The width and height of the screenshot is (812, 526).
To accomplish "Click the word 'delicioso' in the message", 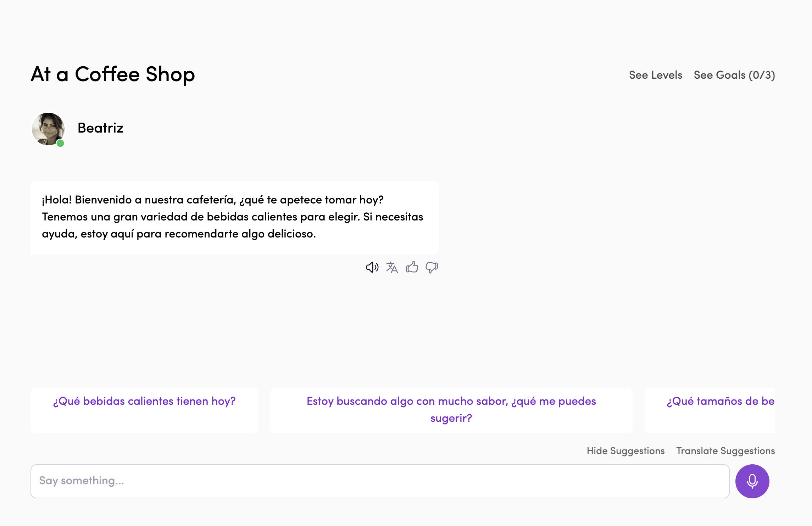I will (291, 234).
